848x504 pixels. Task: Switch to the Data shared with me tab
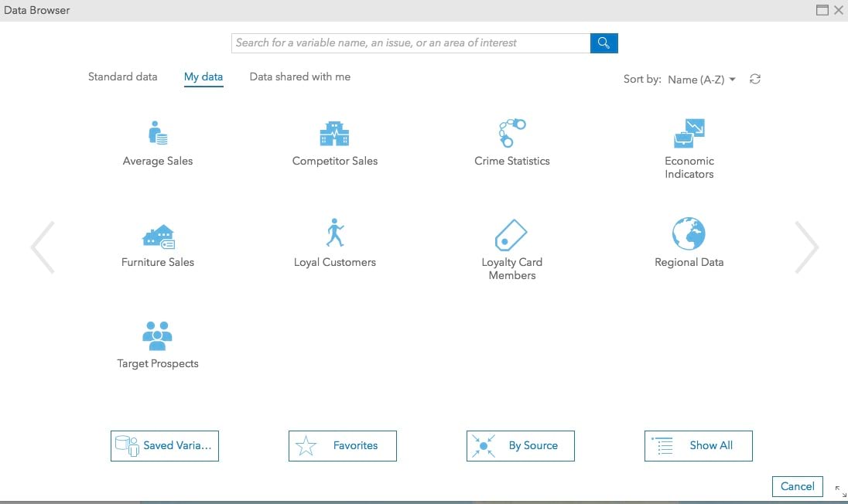pos(299,77)
